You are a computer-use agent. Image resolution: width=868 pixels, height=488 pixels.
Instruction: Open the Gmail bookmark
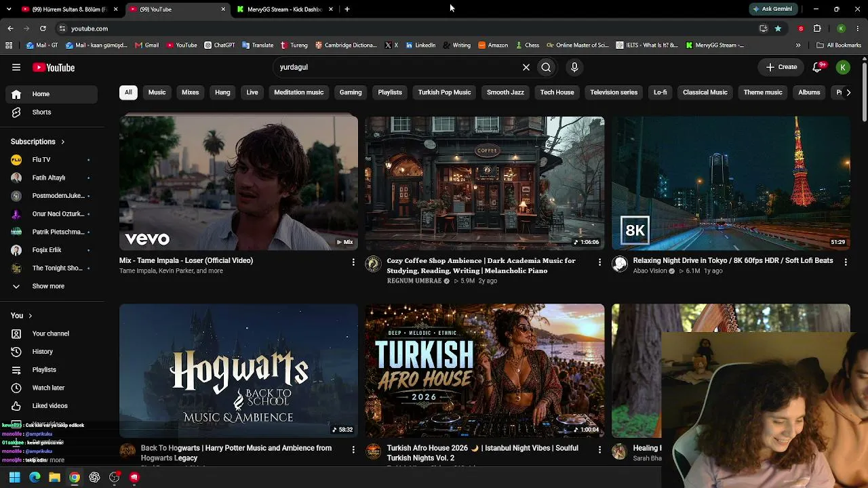[146, 45]
